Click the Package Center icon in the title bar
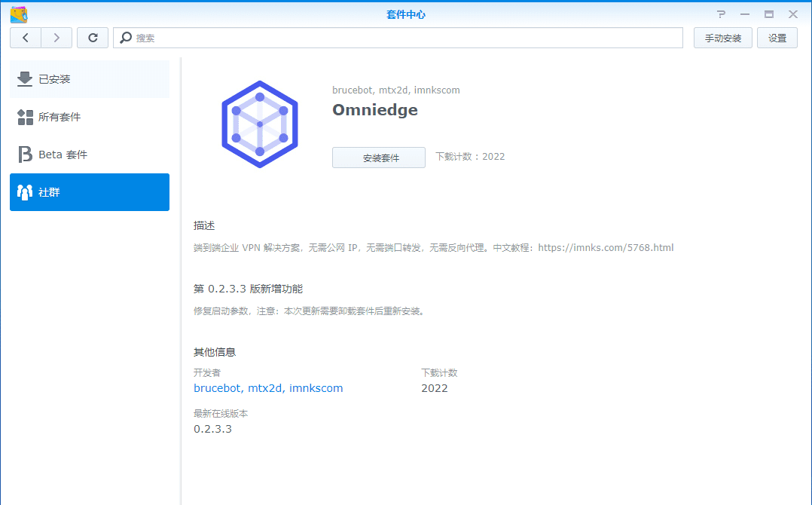812x505 pixels. point(19,14)
